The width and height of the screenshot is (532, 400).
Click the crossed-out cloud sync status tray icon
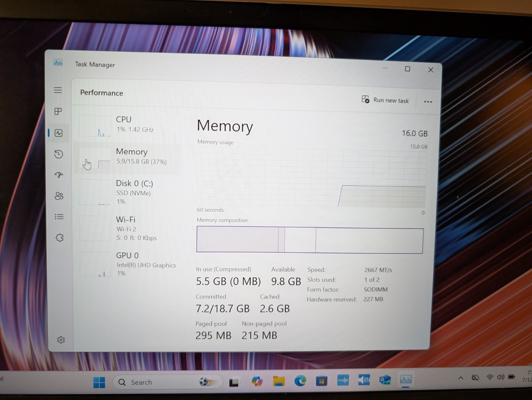[475, 377]
